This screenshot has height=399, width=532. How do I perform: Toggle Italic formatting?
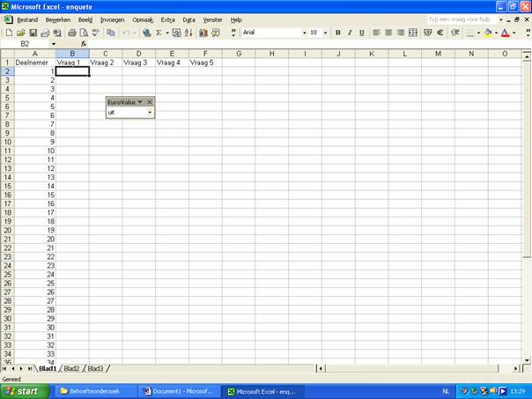click(350, 33)
